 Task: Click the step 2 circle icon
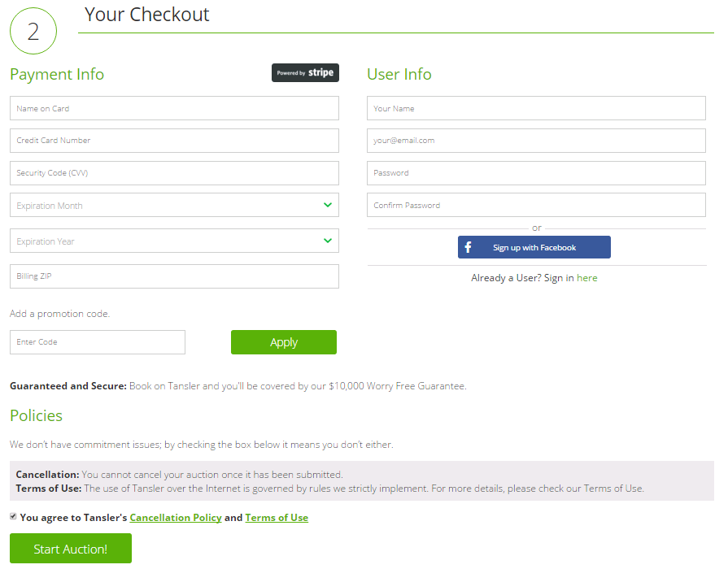33,31
